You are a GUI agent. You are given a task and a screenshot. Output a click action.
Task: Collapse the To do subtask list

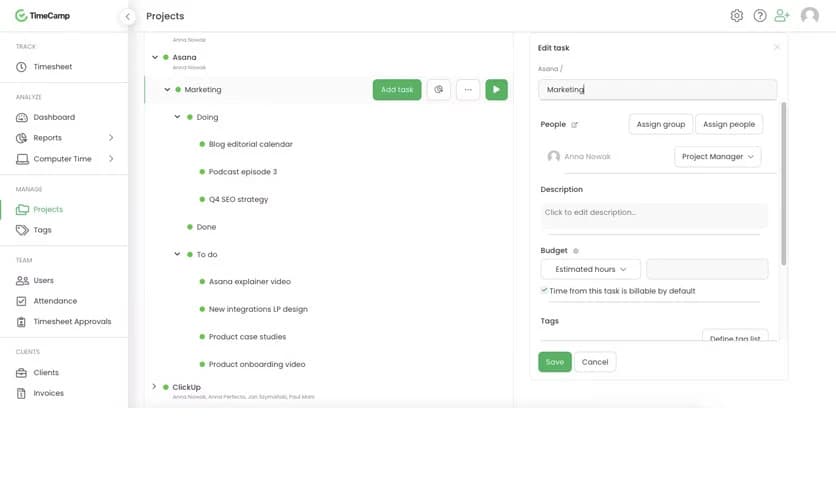pyautogui.click(x=177, y=254)
